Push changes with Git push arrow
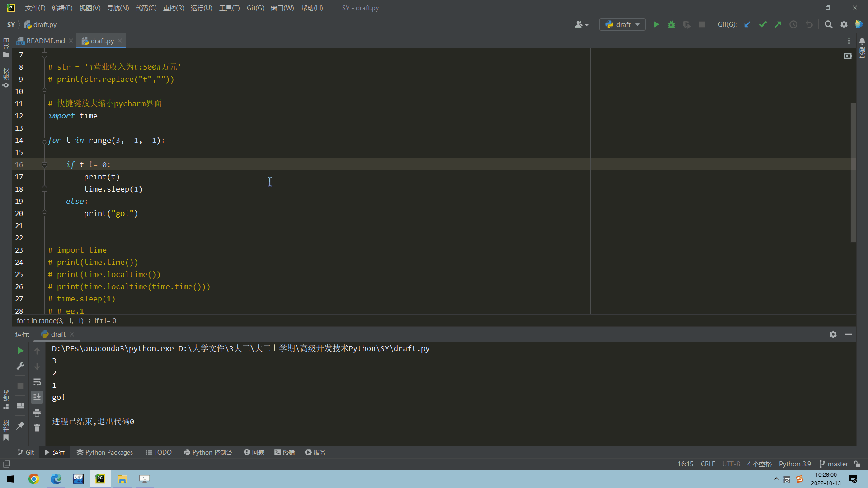 click(778, 25)
